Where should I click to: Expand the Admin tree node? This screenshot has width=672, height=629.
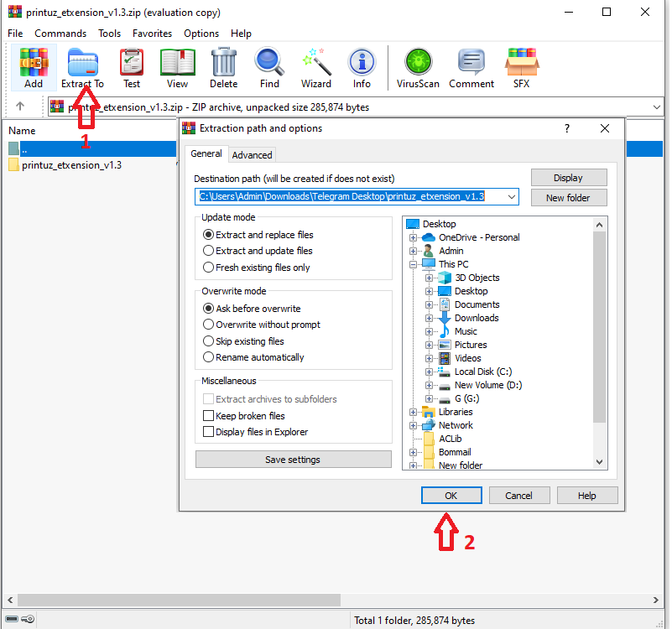413,251
